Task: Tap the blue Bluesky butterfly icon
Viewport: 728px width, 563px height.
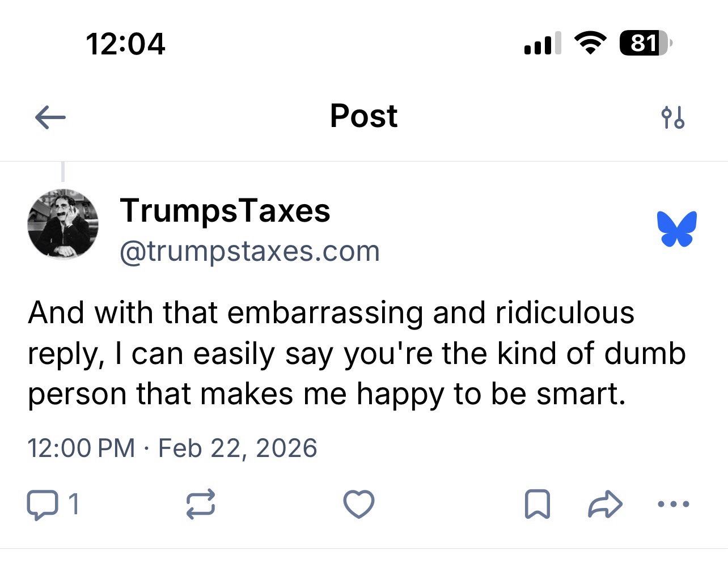Action: point(676,229)
